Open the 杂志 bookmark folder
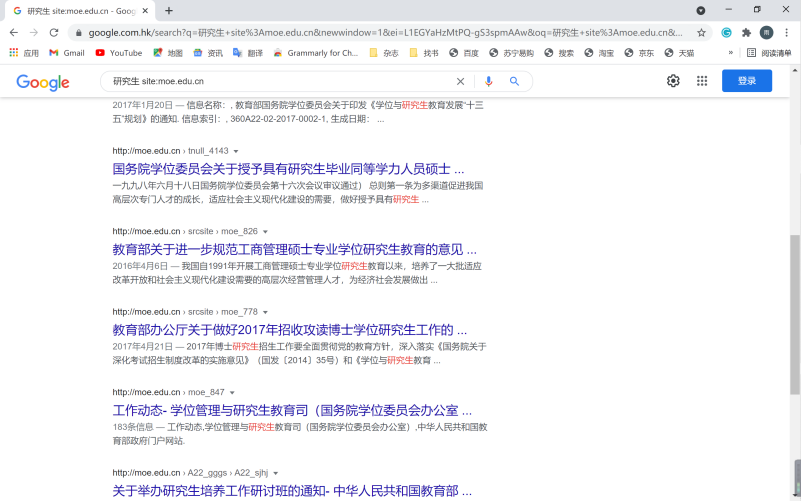 point(384,53)
